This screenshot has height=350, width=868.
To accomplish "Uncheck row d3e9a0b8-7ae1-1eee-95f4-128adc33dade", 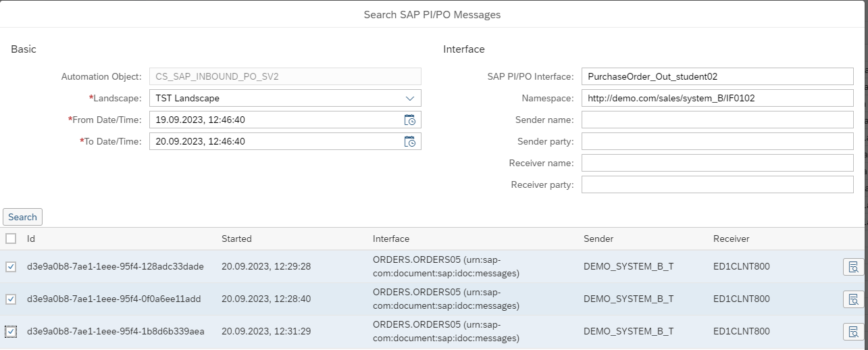I will 11,267.
